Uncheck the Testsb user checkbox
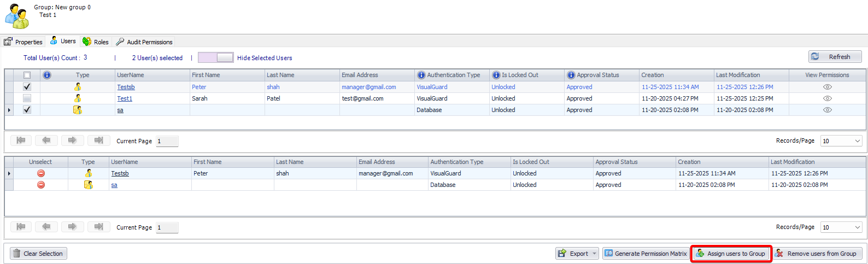This screenshot has height=264, width=868. [27, 87]
